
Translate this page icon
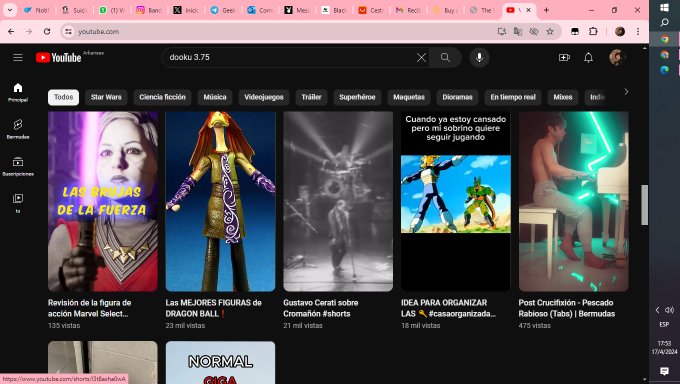click(x=518, y=31)
